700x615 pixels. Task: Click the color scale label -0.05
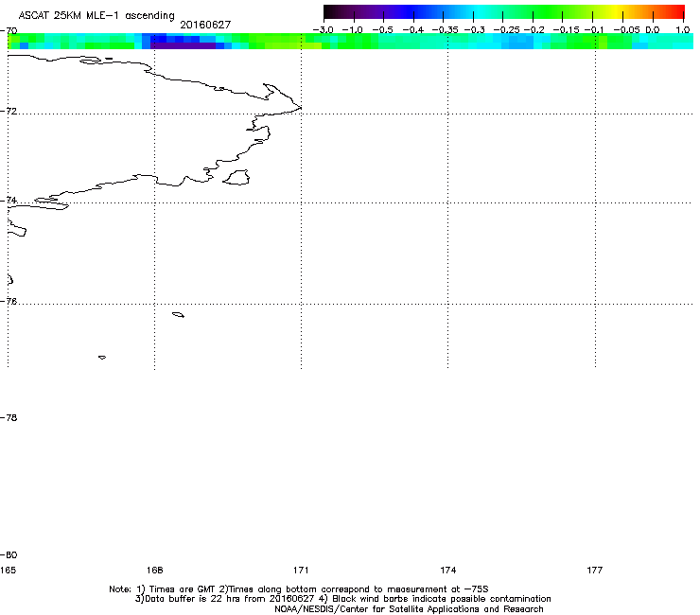click(x=627, y=30)
